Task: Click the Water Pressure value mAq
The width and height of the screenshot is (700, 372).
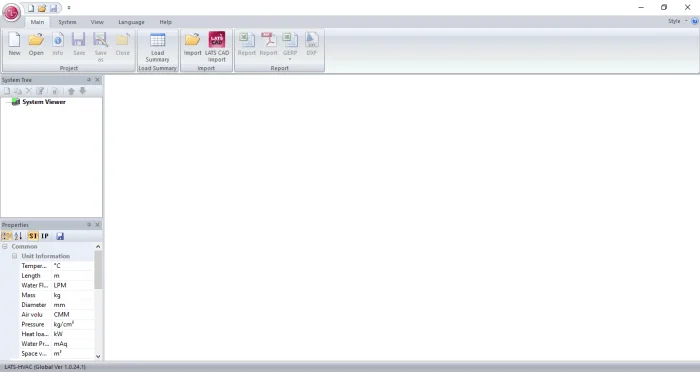Action: pyautogui.click(x=73, y=344)
